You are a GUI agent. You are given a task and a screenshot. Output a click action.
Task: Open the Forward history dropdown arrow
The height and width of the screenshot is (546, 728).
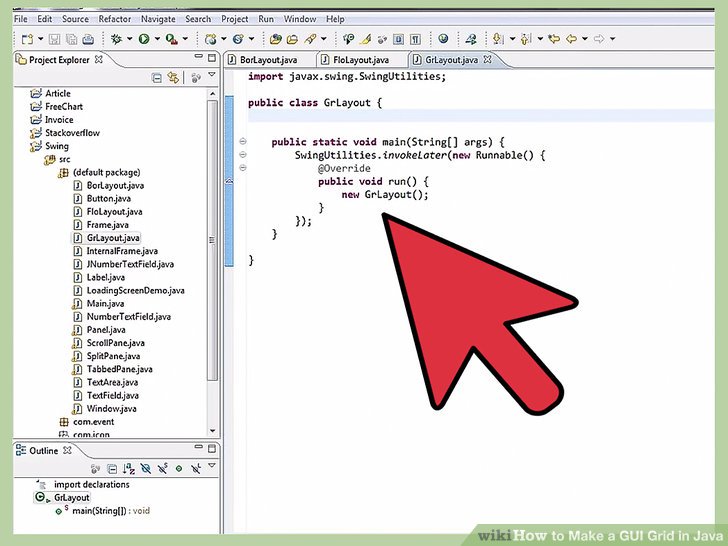pos(612,39)
